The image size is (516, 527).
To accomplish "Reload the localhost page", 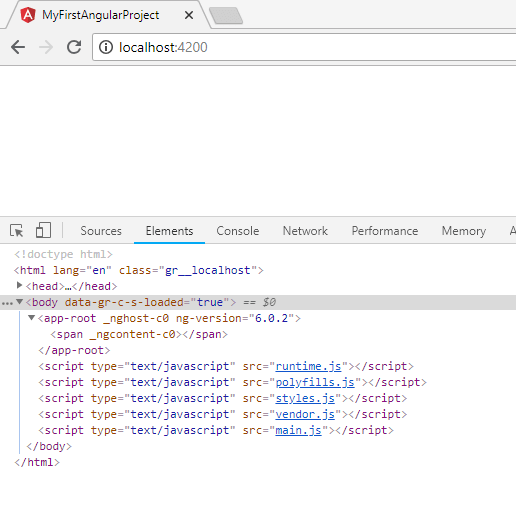I will pos(74,47).
